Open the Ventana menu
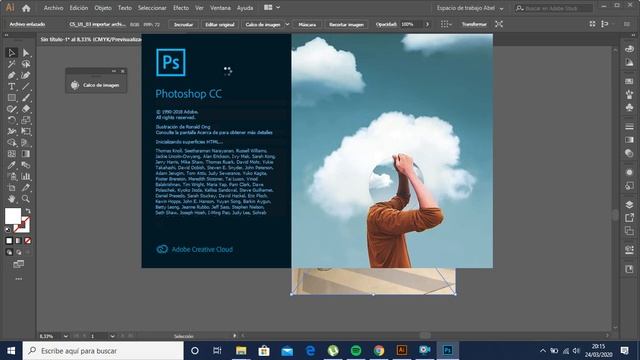 point(220,8)
